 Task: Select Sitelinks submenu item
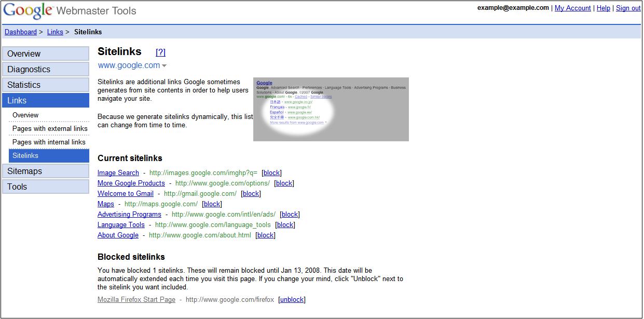point(49,155)
